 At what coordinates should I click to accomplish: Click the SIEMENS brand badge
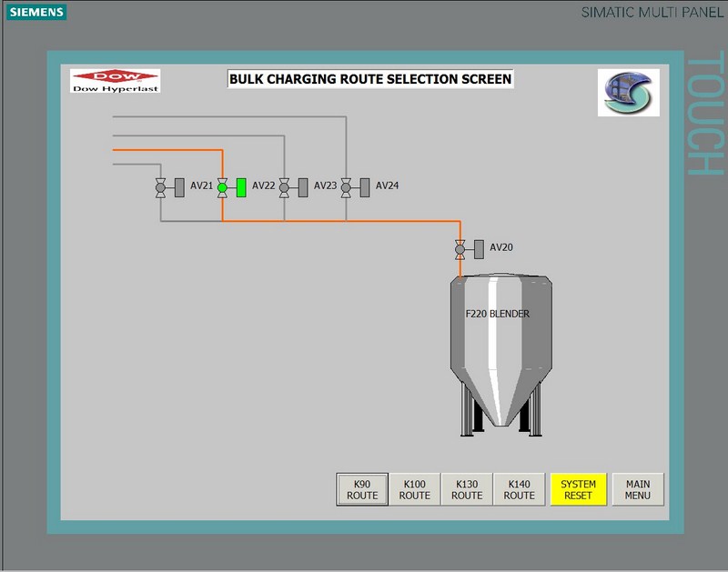coord(36,12)
